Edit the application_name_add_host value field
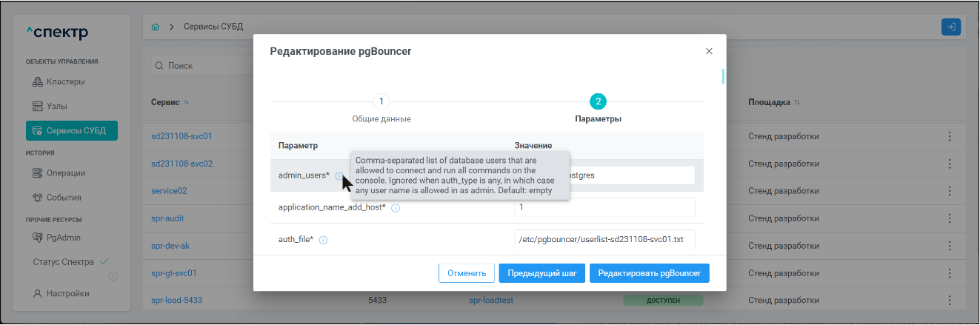Viewport: 980px width, 325px height. pyautogui.click(x=604, y=207)
